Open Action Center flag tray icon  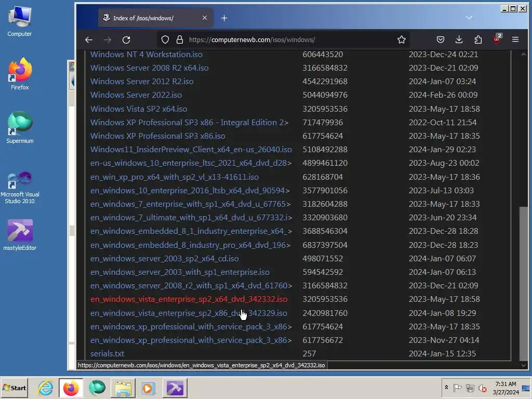tap(457, 388)
